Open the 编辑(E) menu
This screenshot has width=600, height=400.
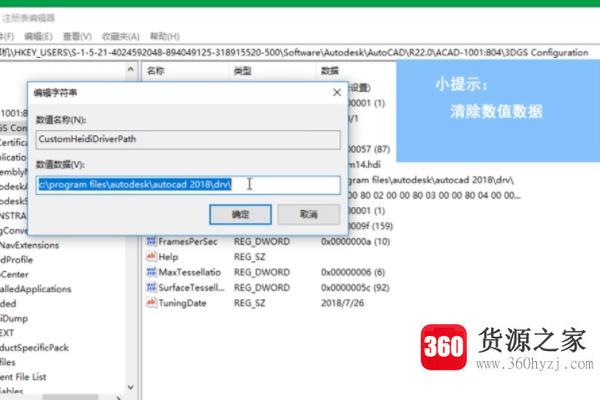(x=38, y=36)
